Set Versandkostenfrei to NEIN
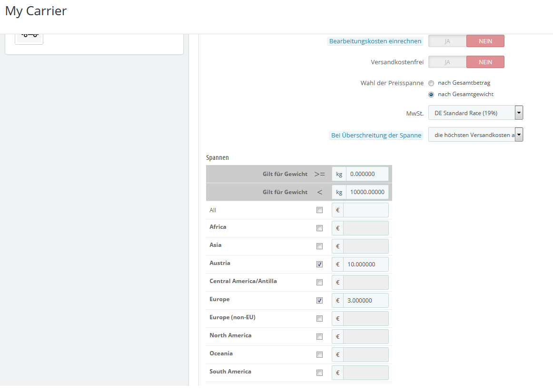This screenshot has width=553, height=392. 485,62
